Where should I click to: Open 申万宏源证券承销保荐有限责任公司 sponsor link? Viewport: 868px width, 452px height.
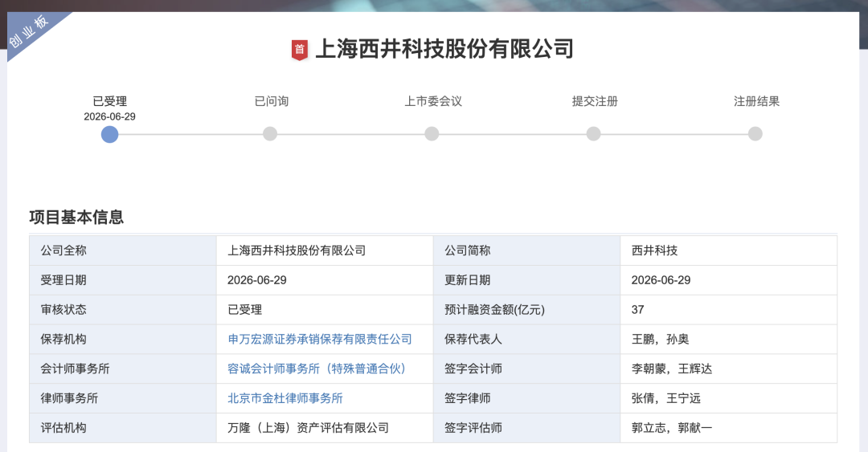coord(320,339)
